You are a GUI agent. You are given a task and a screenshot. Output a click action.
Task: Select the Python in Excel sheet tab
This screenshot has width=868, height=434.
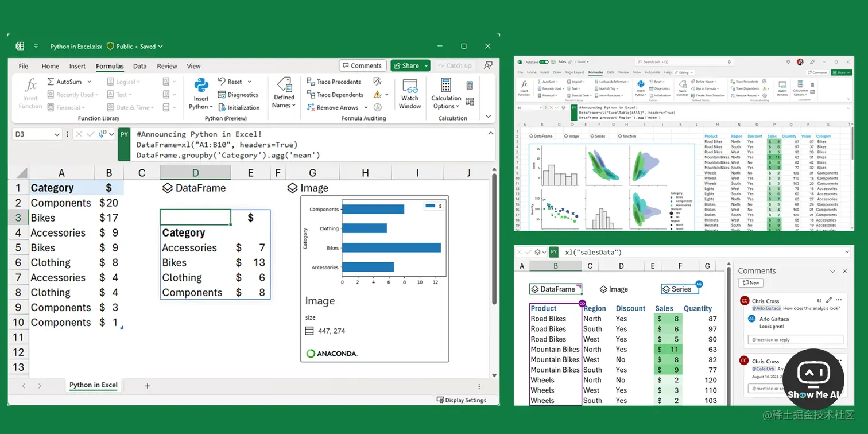pyautogui.click(x=94, y=385)
